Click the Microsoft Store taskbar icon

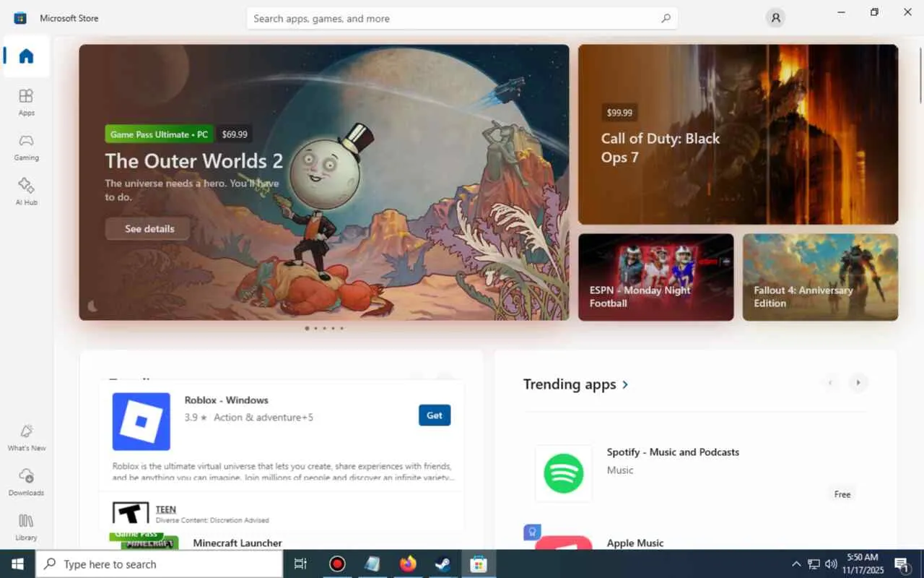pyautogui.click(x=478, y=564)
